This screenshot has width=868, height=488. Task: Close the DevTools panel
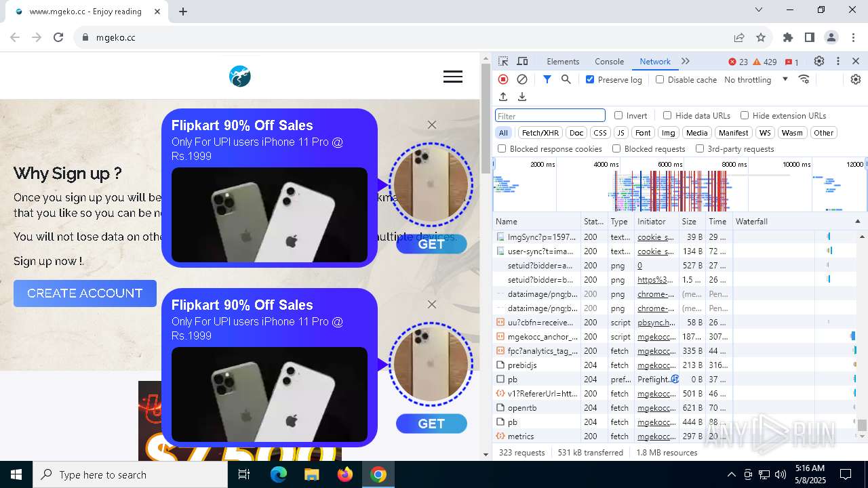856,61
